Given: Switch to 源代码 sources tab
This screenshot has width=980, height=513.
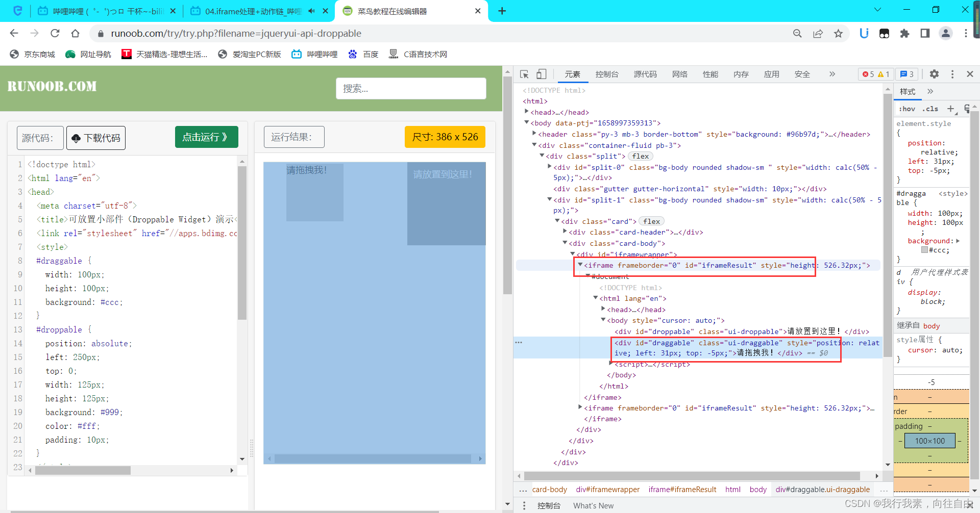Looking at the screenshot, I should click(x=645, y=74).
